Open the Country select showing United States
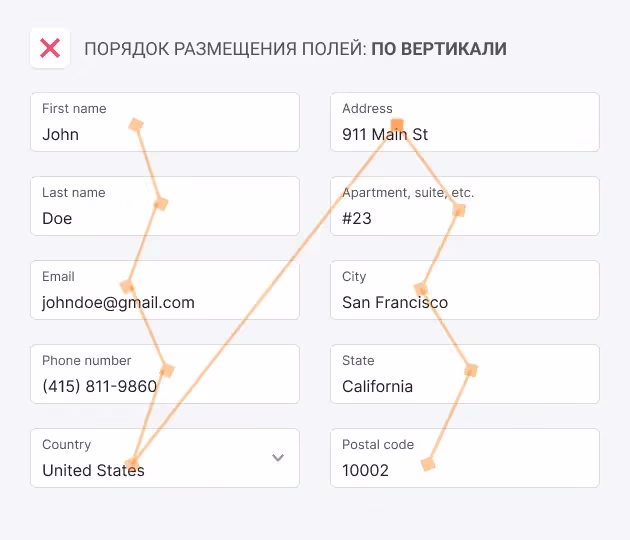This screenshot has height=540, width=630. click(x=150, y=458)
